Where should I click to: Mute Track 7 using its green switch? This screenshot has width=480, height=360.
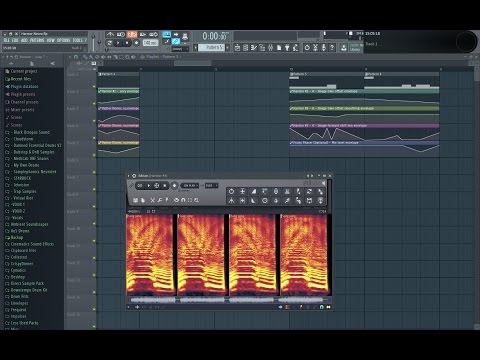94,189
